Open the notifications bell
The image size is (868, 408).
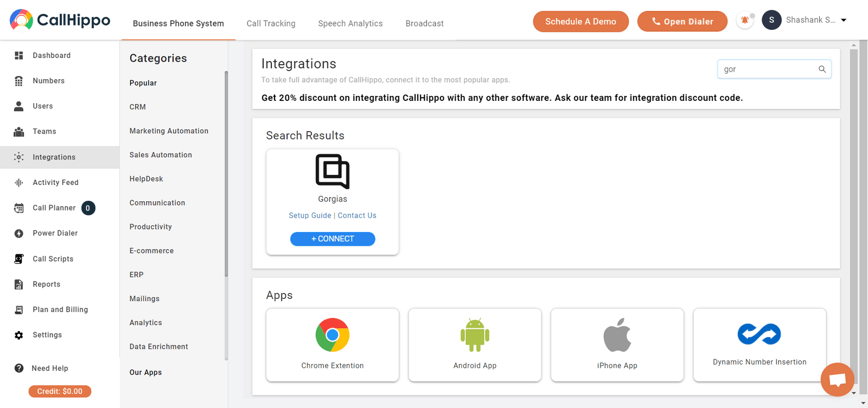click(745, 21)
